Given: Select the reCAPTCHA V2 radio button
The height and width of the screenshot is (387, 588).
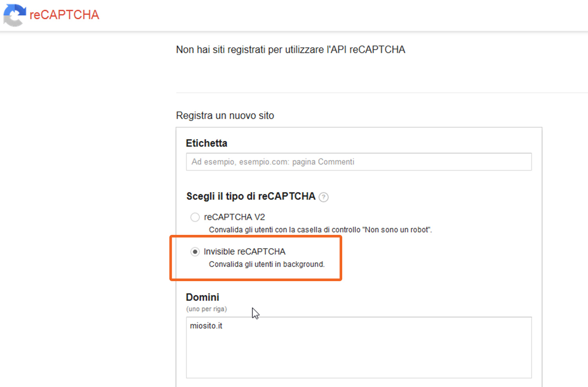Looking at the screenshot, I should point(195,217).
